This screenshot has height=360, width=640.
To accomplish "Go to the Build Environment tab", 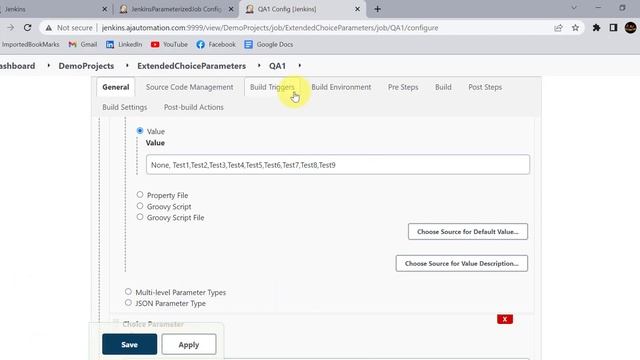I will tap(341, 87).
